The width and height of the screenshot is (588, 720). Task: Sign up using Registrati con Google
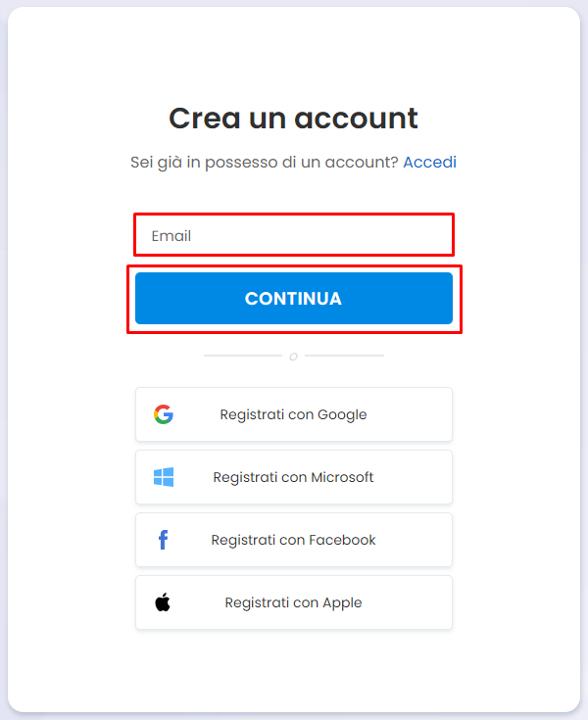point(294,414)
